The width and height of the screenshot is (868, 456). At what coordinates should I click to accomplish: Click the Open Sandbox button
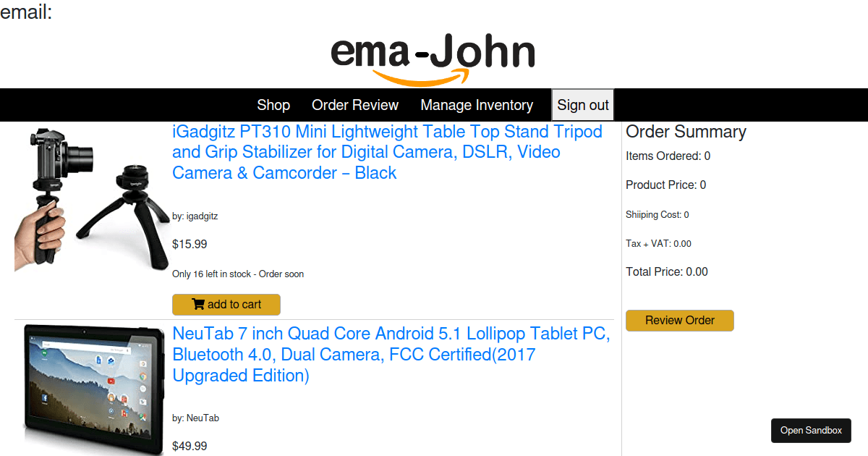point(811,430)
